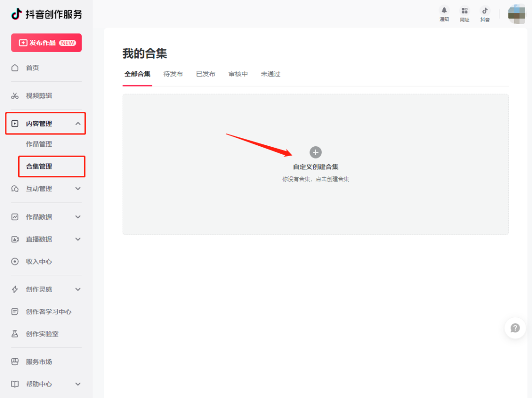Screen dimensions: 532x398
Task: Click the 网址 grid icon at top right
Action: tap(465, 11)
